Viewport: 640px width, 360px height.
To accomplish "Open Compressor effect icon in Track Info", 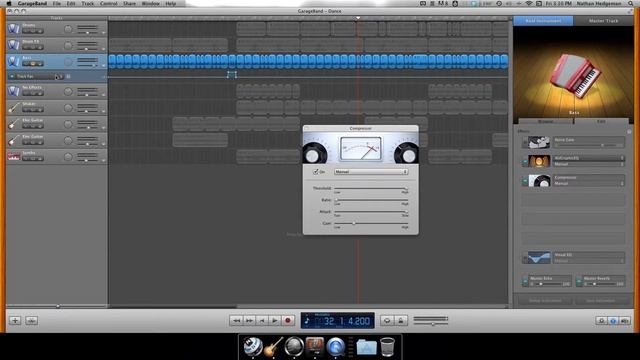I will [x=539, y=180].
